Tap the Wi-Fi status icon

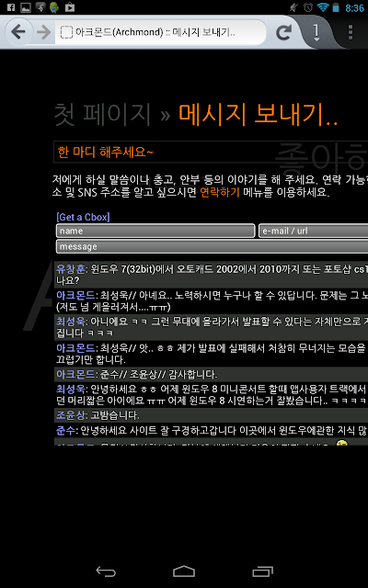pos(322,7)
